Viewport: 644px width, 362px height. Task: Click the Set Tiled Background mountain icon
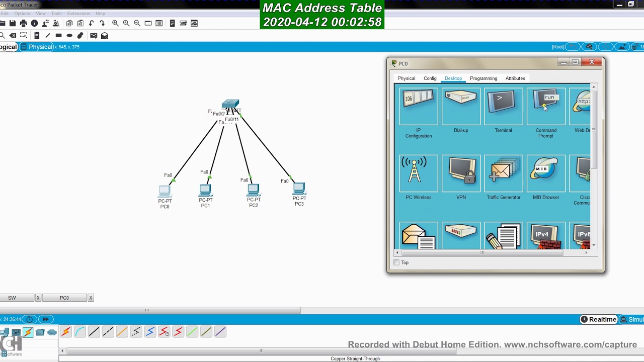coord(622,47)
